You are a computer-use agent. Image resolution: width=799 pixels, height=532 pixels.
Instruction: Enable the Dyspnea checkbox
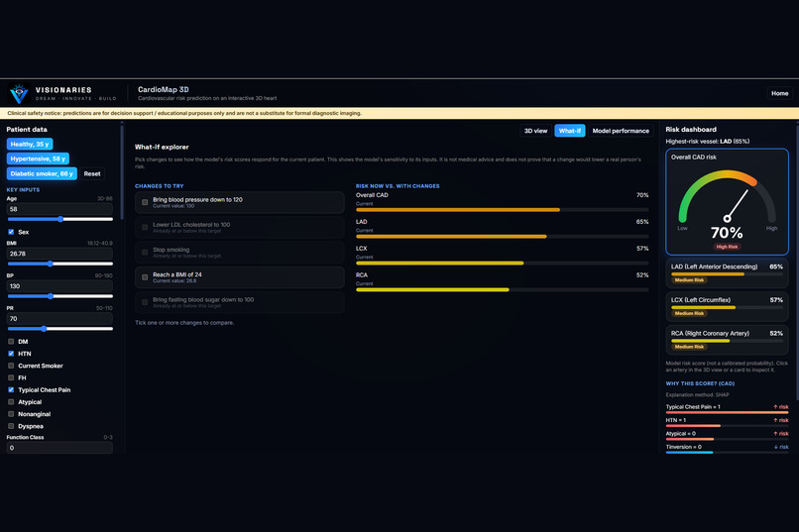(11, 426)
